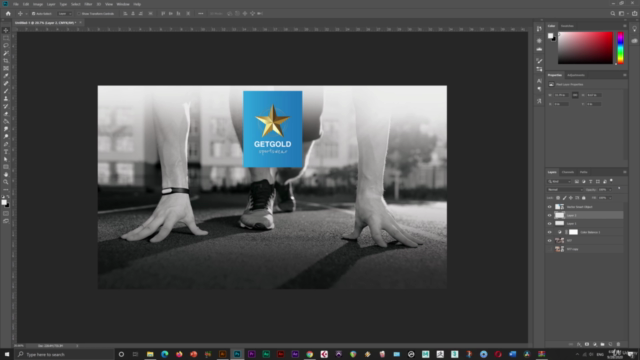Image resolution: width=640 pixels, height=360 pixels.
Task: Click the create new layer button
Action: [x=610, y=344]
